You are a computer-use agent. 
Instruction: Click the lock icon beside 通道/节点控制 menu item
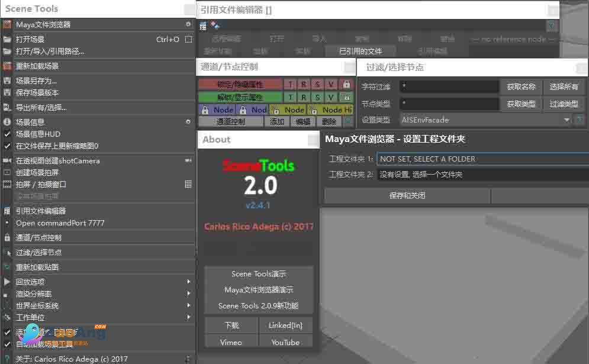pyautogui.click(x=7, y=237)
